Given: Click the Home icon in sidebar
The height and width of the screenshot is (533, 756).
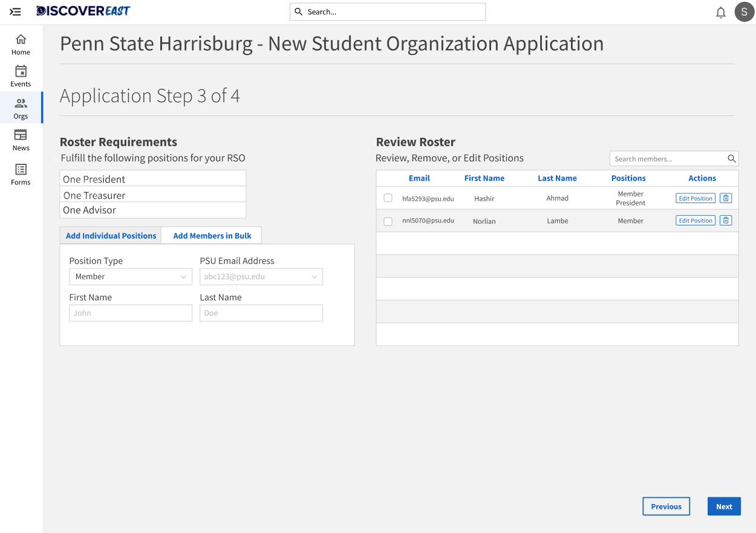Looking at the screenshot, I should pos(21,40).
